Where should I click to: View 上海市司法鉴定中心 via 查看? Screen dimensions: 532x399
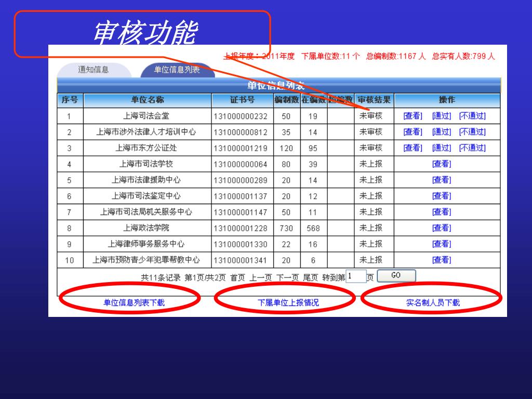[x=442, y=196]
